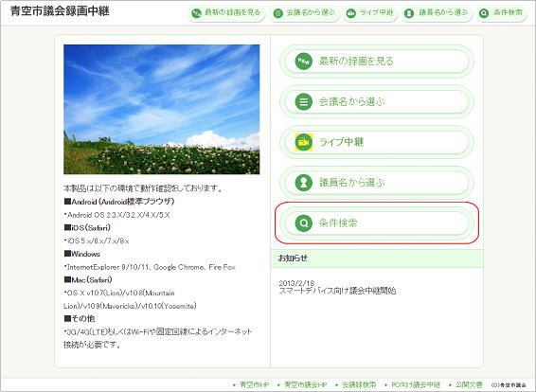Viewport: 536px width, 392px height.
Task: Click the yellow camera icon for ライブ中継
Action: (304, 142)
